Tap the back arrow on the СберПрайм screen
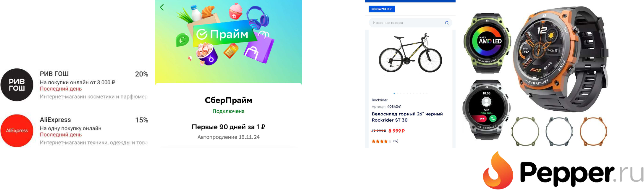The height and width of the screenshot is (190, 644). click(x=162, y=7)
